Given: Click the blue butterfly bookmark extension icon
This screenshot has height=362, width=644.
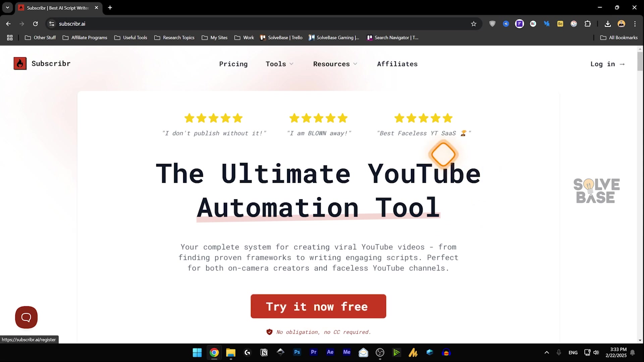Looking at the screenshot, I should (547, 24).
